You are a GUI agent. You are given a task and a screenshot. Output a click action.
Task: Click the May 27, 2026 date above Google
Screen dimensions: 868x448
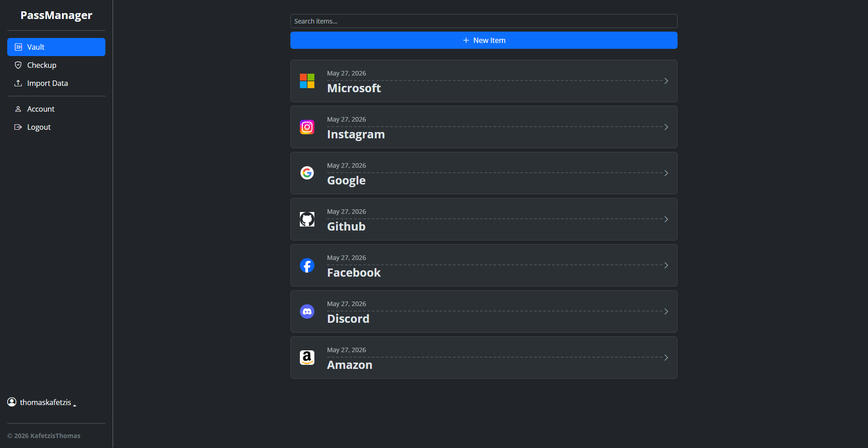[346, 165]
